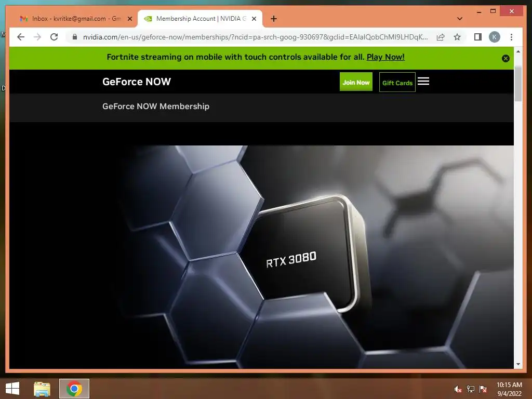Open the Chrome side panel icon
This screenshot has width=532, height=399.
pyautogui.click(x=478, y=37)
